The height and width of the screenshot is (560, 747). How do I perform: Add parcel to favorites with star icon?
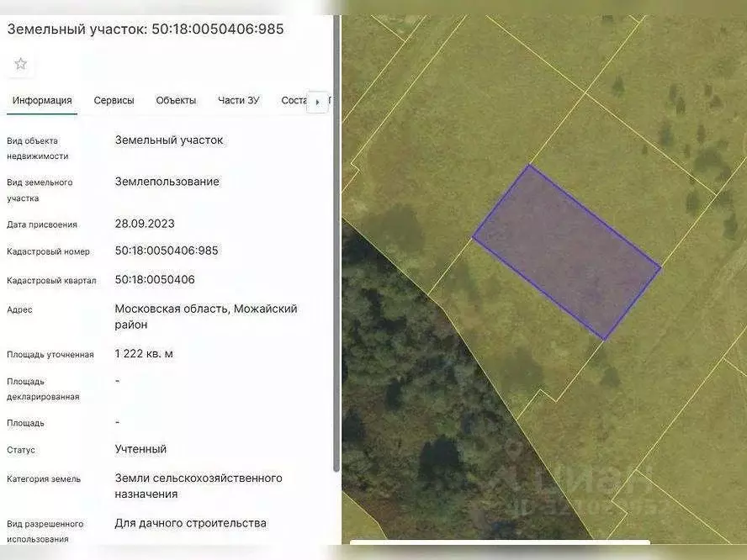20,64
